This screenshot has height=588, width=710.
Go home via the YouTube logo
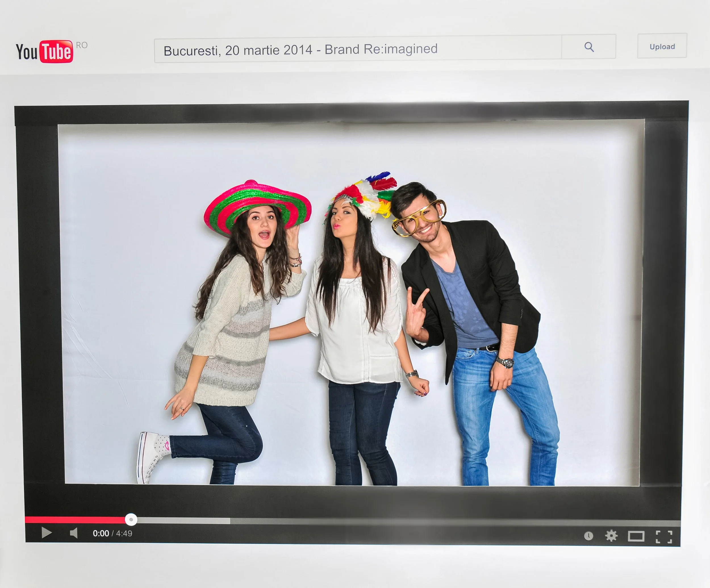click(x=44, y=52)
